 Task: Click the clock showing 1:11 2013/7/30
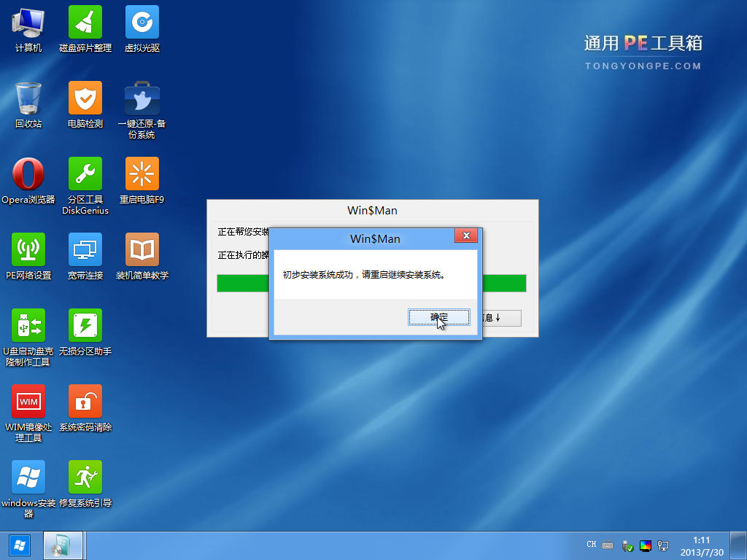pyautogui.click(x=702, y=546)
